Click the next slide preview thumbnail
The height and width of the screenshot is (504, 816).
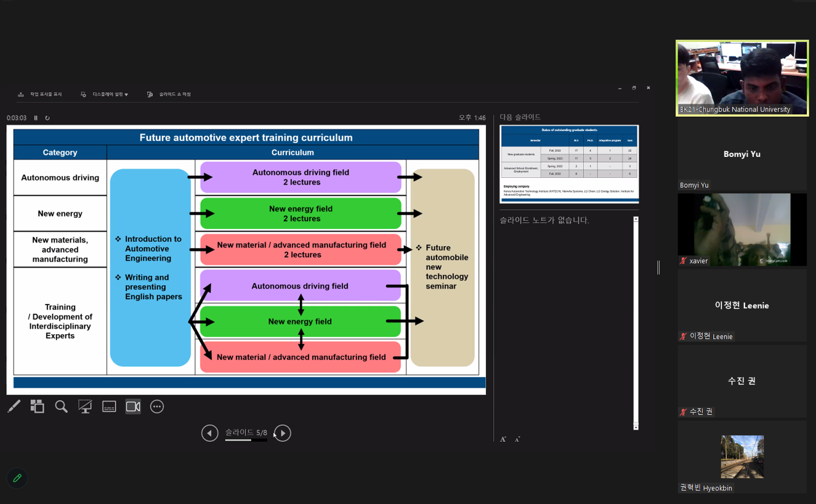pos(569,164)
